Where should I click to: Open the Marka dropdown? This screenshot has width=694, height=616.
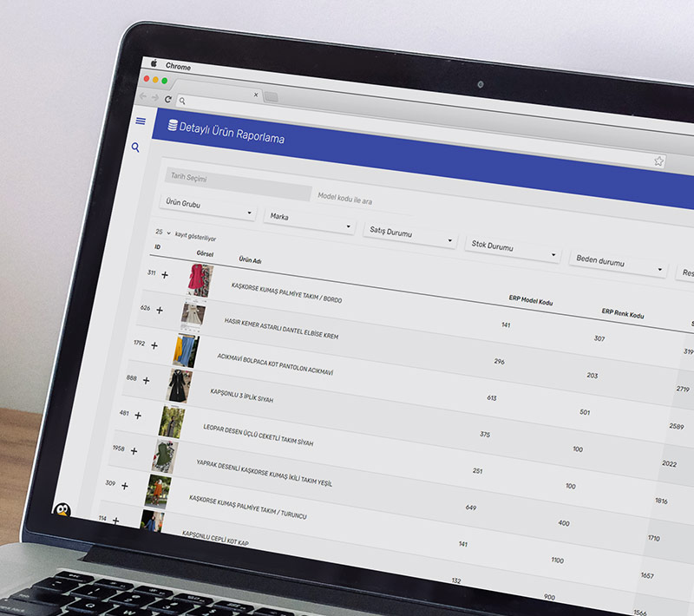[x=309, y=221]
